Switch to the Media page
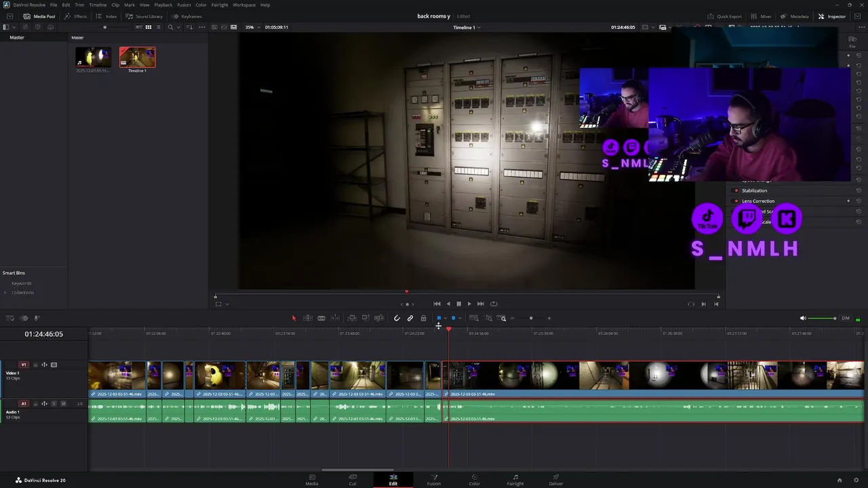This screenshot has width=868, height=488. [312, 480]
